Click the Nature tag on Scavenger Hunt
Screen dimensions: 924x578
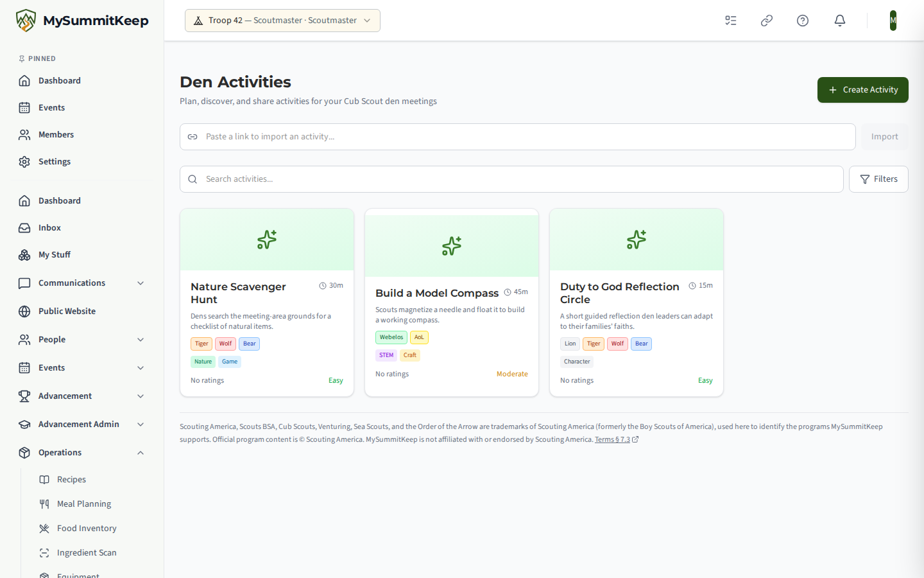coord(203,362)
